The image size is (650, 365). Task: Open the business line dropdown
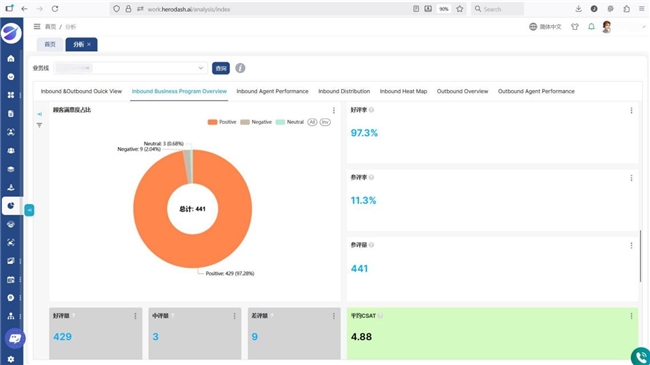coord(131,68)
